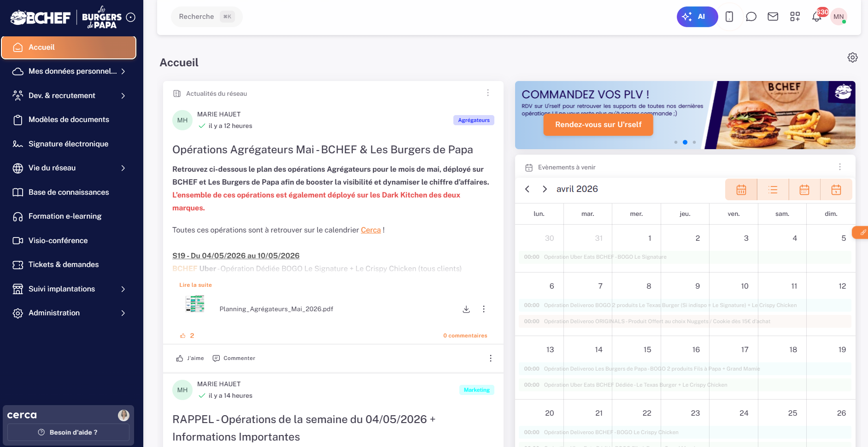Click the Suivi implantations store icon
Viewport: 868px width, 447px height.
(18, 289)
